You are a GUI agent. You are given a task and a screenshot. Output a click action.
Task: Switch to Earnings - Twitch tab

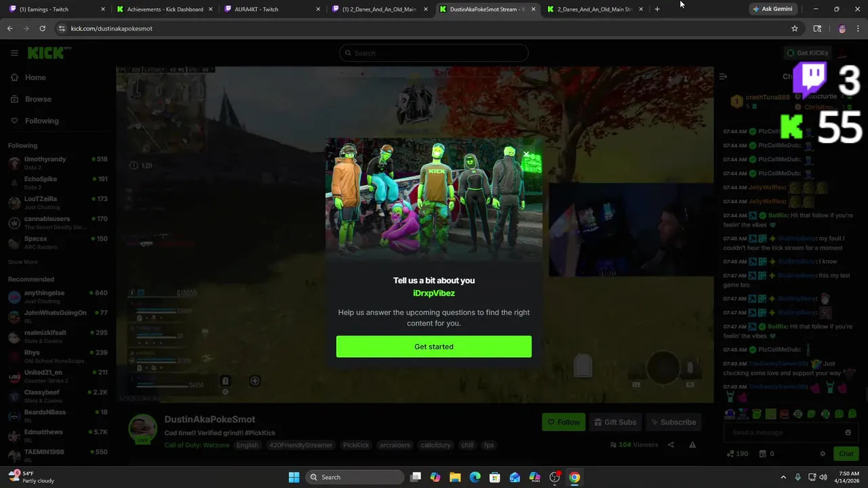tap(56, 9)
